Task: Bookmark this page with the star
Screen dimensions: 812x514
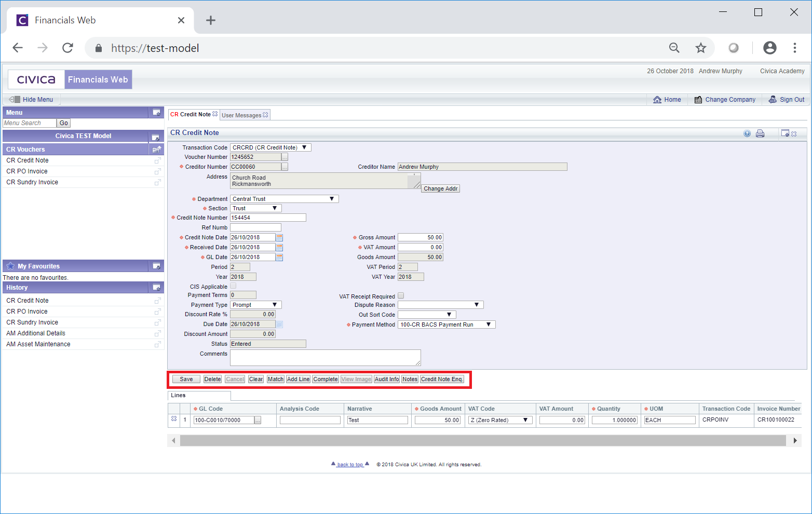Action: 701,48
